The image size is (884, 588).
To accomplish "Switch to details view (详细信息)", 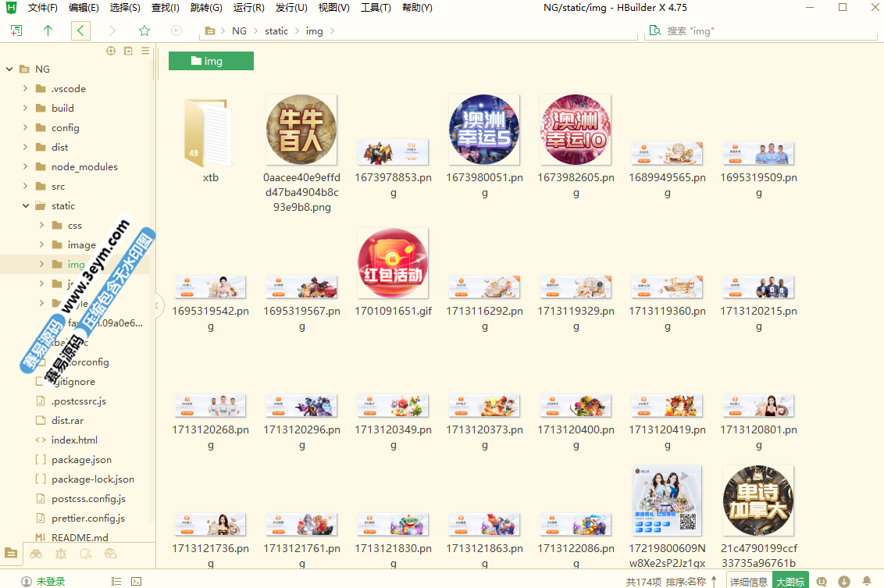I will [x=748, y=581].
